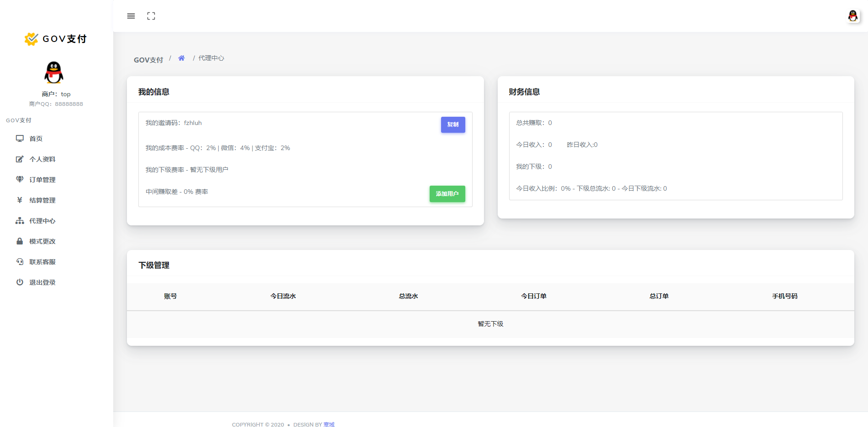The width and height of the screenshot is (868, 427).
Task: Click 退出登录 to log out
Action: click(42, 282)
